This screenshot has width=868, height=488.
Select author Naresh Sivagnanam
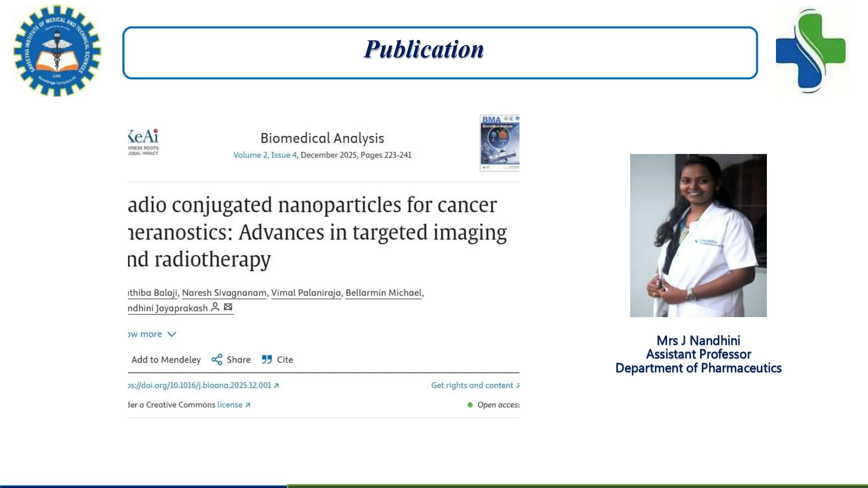click(x=224, y=293)
